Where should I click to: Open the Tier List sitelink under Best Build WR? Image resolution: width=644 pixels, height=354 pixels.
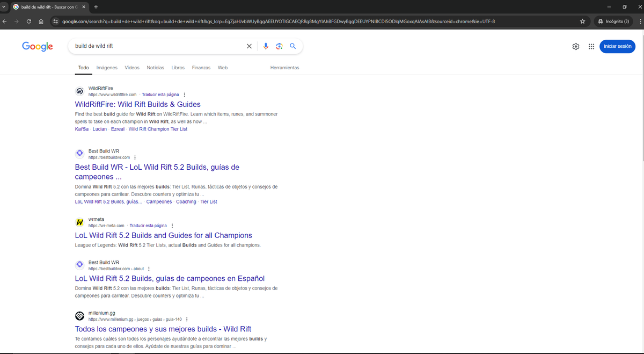(209, 202)
